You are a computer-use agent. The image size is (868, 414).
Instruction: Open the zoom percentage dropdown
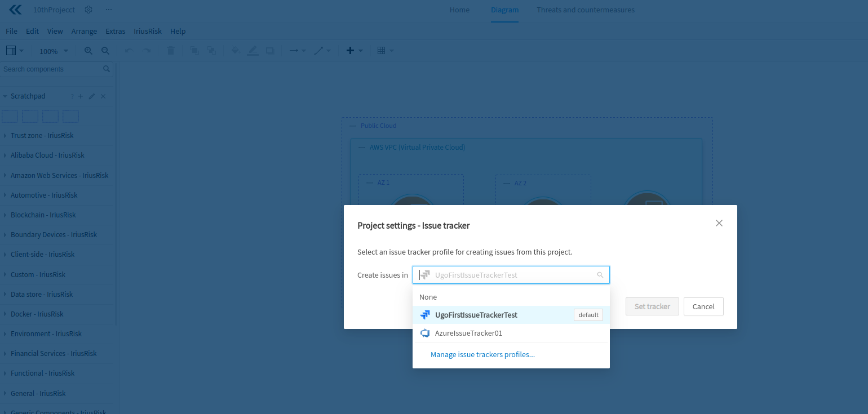pyautogui.click(x=52, y=51)
